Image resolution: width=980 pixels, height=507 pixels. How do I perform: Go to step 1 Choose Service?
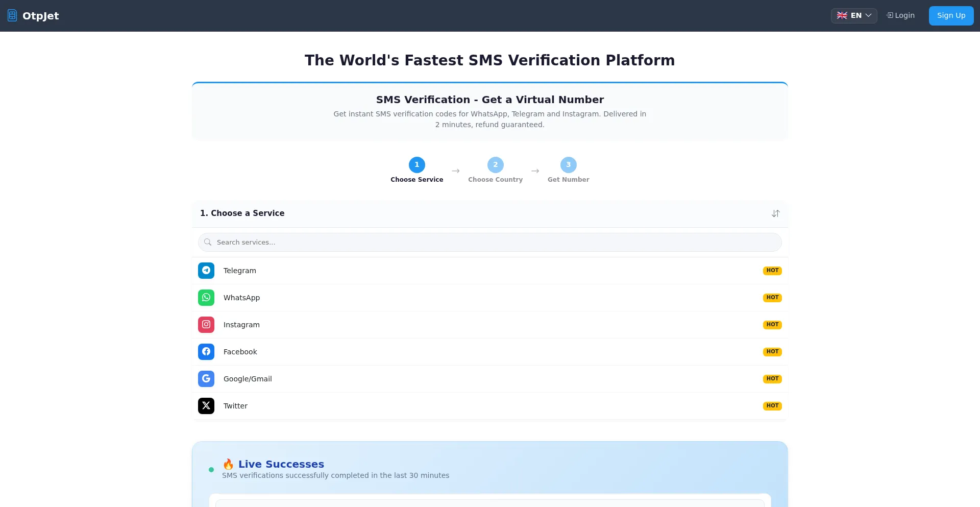coord(417,170)
